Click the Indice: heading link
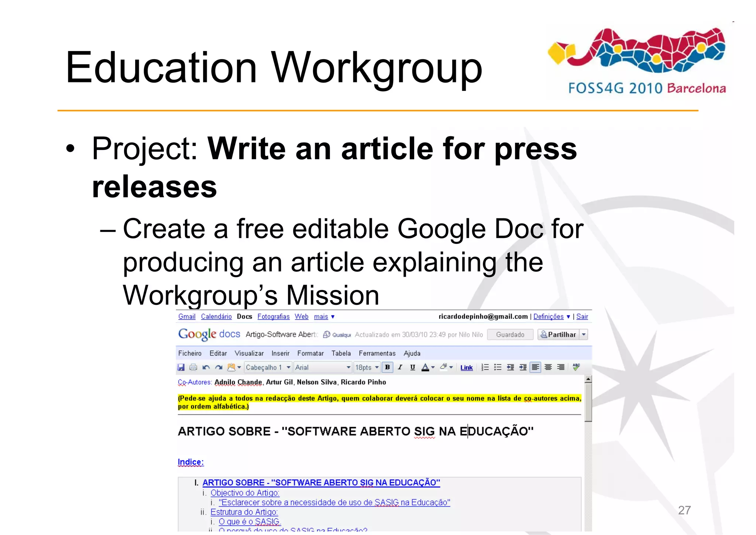This screenshot has height=535, width=756. click(190, 462)
